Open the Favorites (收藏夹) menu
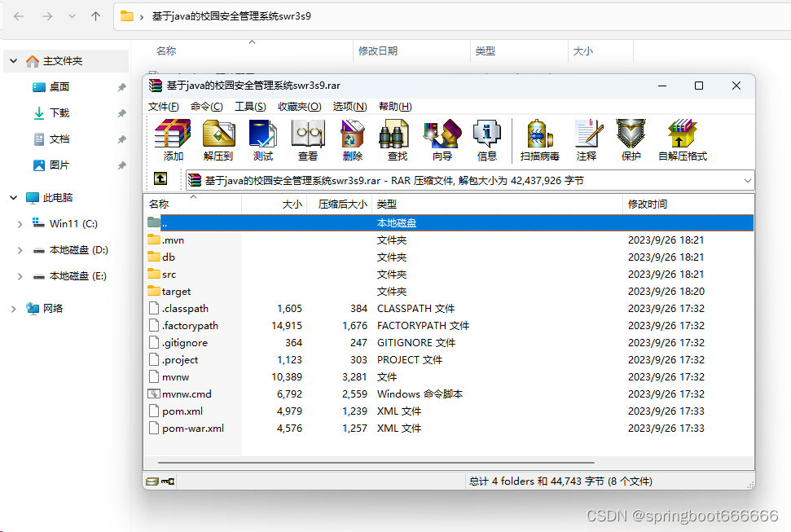Viewport: 791px width, 532px height. point(299,107)
